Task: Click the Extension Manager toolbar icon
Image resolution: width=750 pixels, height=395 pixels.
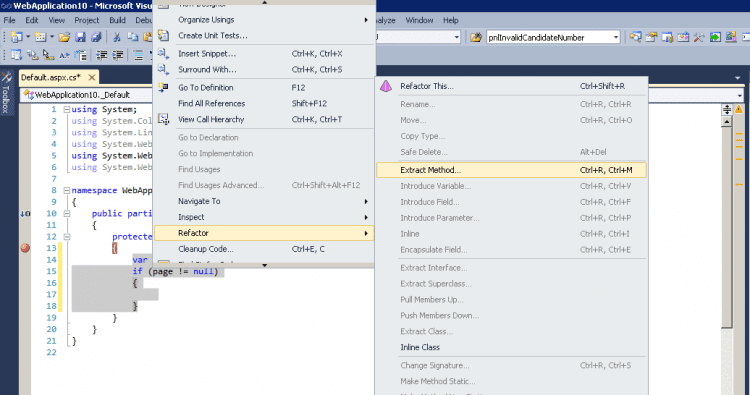Action: [x=731, y=37]
